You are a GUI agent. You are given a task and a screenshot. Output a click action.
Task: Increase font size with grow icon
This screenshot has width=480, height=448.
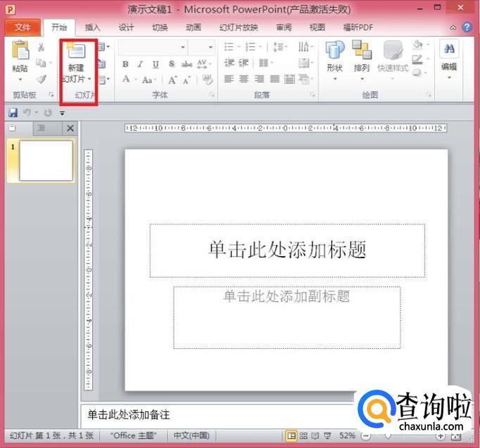coord(172,80)
